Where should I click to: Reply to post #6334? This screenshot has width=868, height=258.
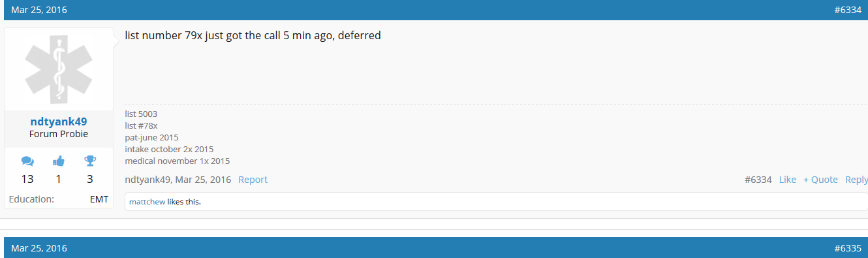(x=856, y=180)
